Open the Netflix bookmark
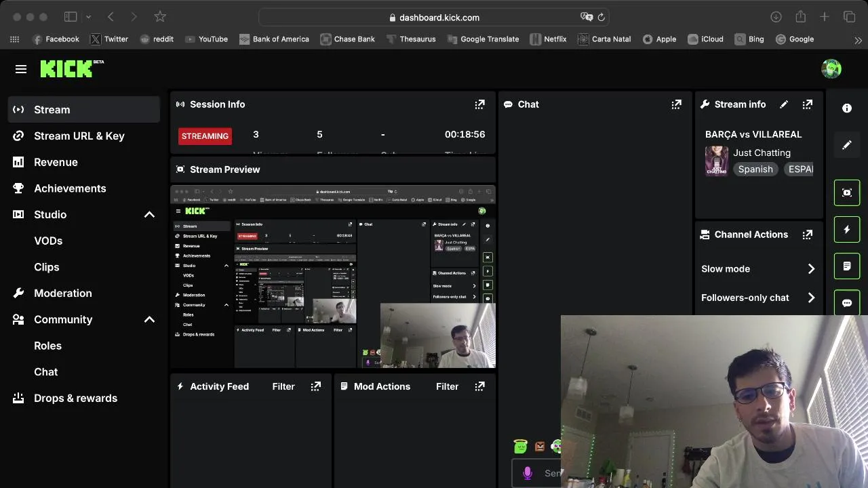 coord(549,39)
